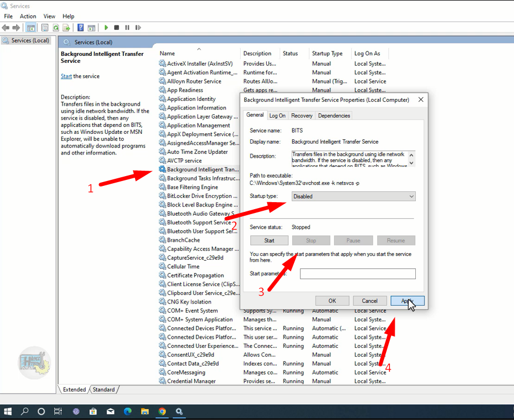Screen dimensions: 514x420
Task: Switch to Recovery tab
Action: [x=301, y=115]
